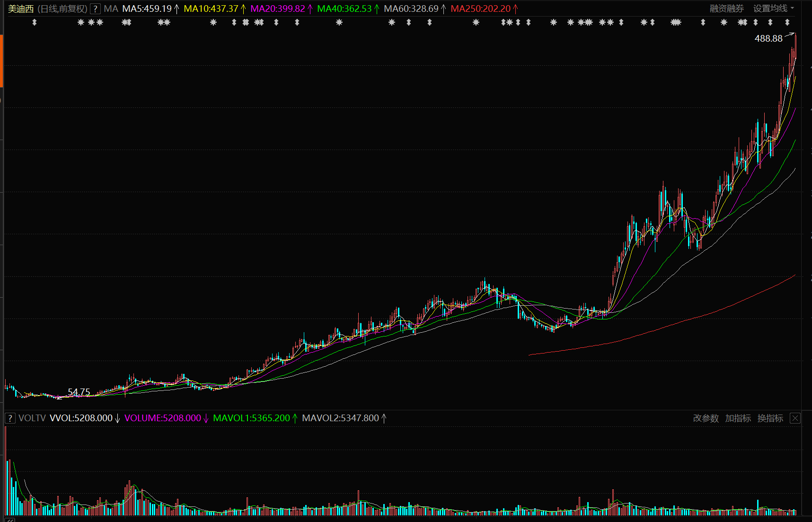The image size is (812, 522).
Task: Toggle the MA250 moving average label
Action: pyautogui.click(x=481, y=9)
